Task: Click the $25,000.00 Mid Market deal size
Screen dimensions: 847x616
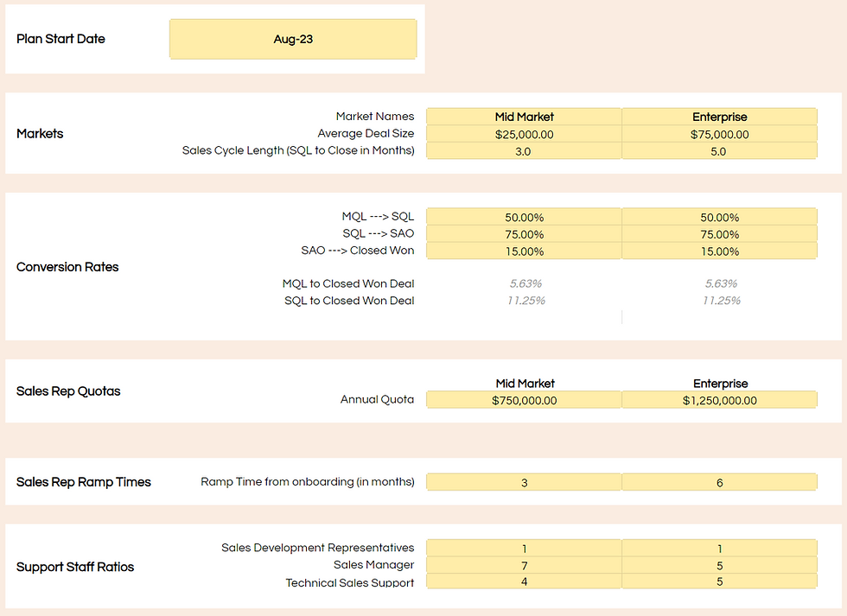Action: click(524, 134)
